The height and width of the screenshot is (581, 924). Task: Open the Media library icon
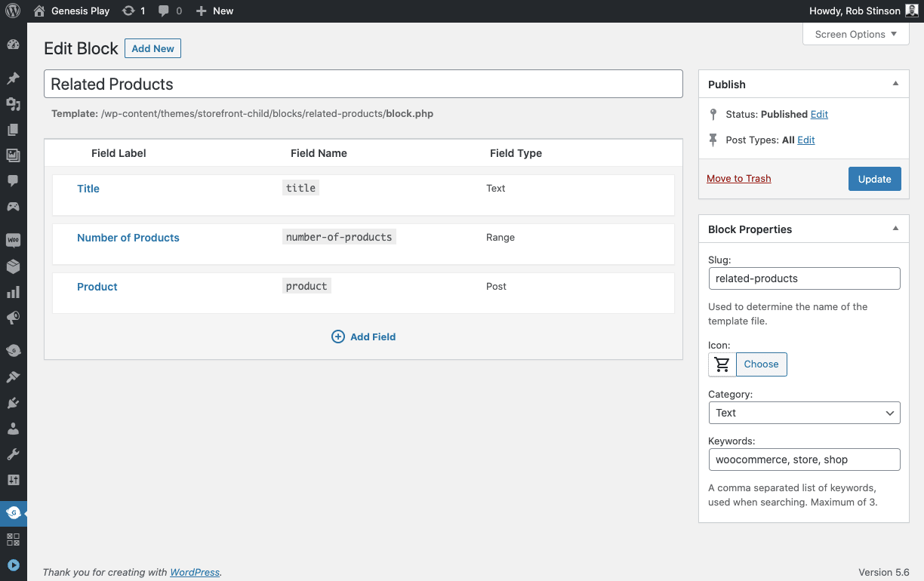coord(13,155)
